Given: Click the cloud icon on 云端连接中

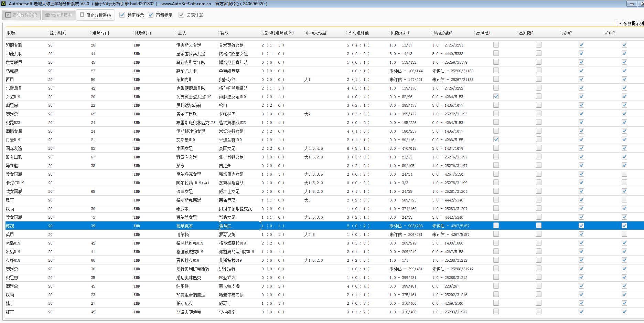Looking at the screenshot, I should click(x=47, y=15).
